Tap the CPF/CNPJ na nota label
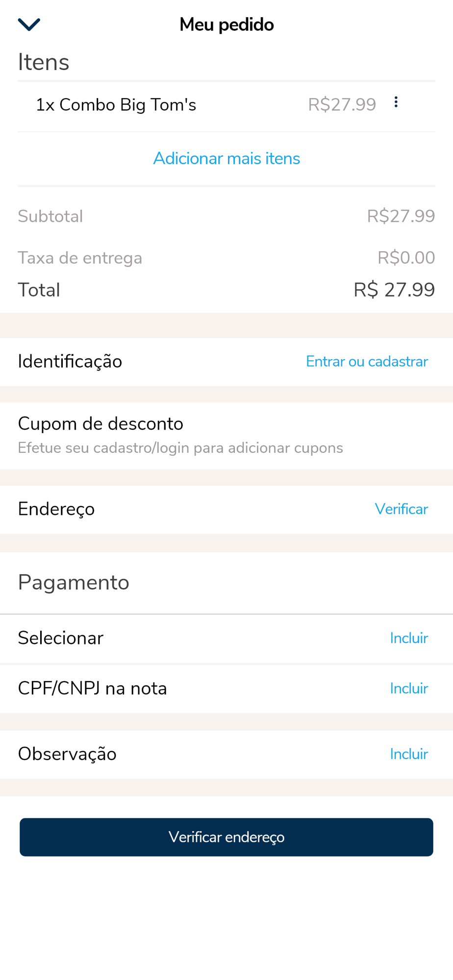 93,688
